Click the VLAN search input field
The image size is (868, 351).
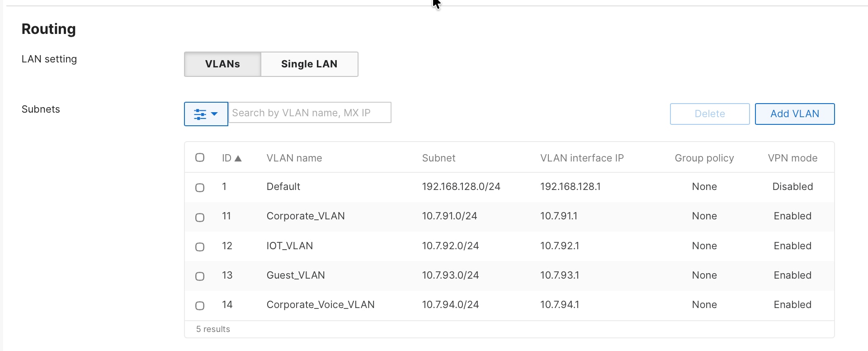310,112
